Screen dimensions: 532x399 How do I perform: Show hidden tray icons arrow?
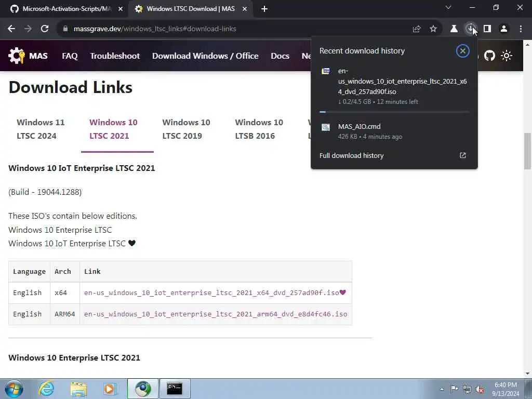(442, 389)
